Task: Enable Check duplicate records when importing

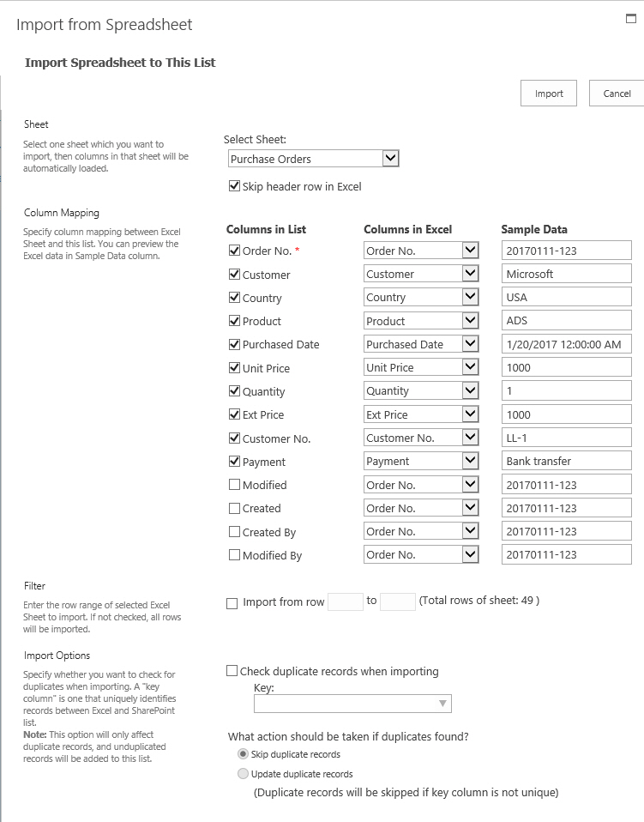Action: (232, 672)
